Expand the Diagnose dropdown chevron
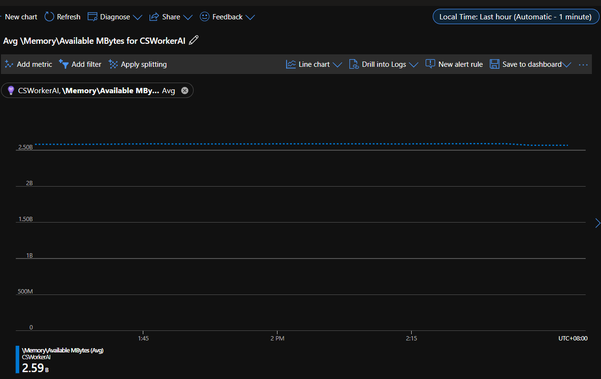Screen dimensions: 601x379 [137, 18]
